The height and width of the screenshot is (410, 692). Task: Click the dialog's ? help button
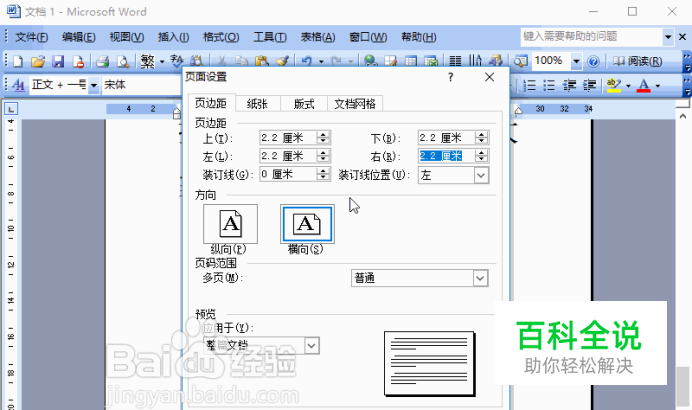pyautogui.click(x=450, y=77)
